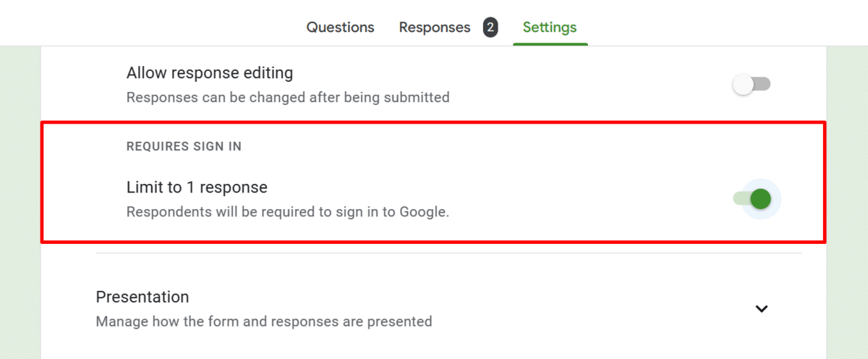868x359 pixels.
Task: Click the "Allow response editing" label
Action: tap(210, 73)
